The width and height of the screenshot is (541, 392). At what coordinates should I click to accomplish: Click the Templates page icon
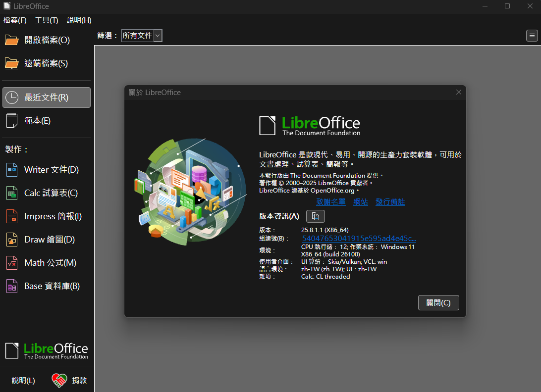click(x=12, y=121)
